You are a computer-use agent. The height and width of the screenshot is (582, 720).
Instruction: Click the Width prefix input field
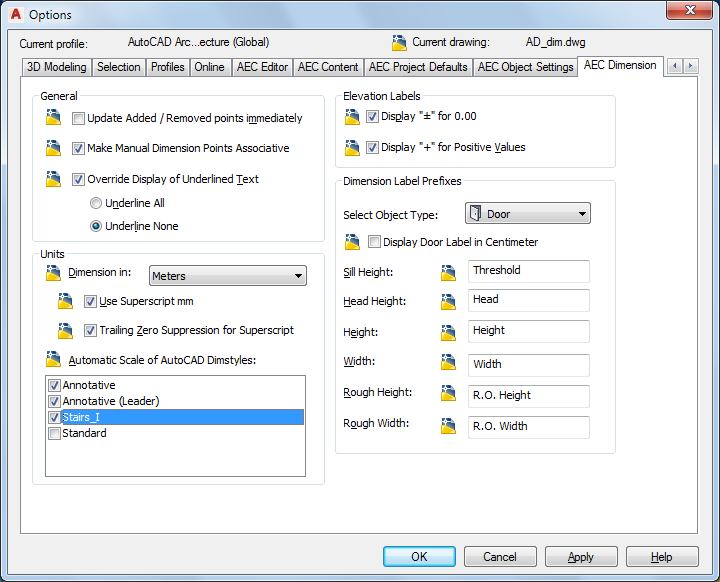(529, 365)
